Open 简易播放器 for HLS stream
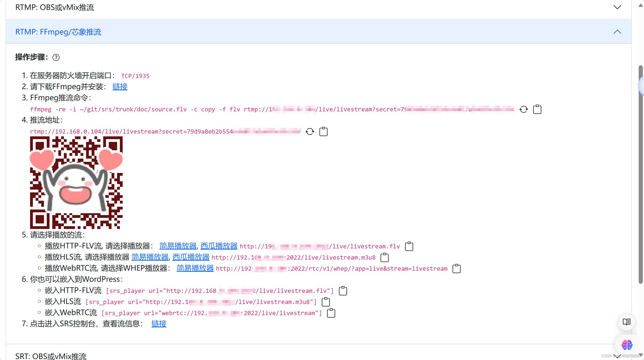 150,257
